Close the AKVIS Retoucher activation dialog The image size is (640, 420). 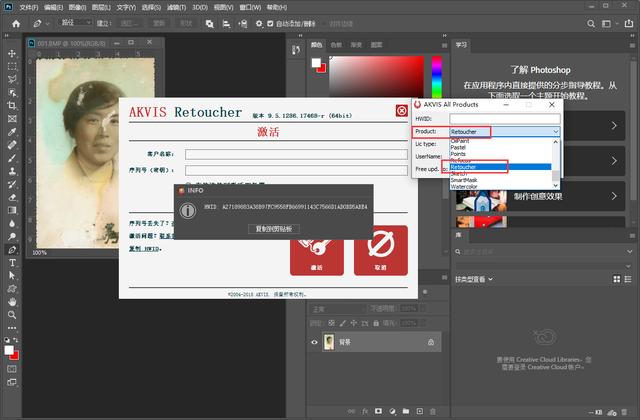[x=402, y=111]
